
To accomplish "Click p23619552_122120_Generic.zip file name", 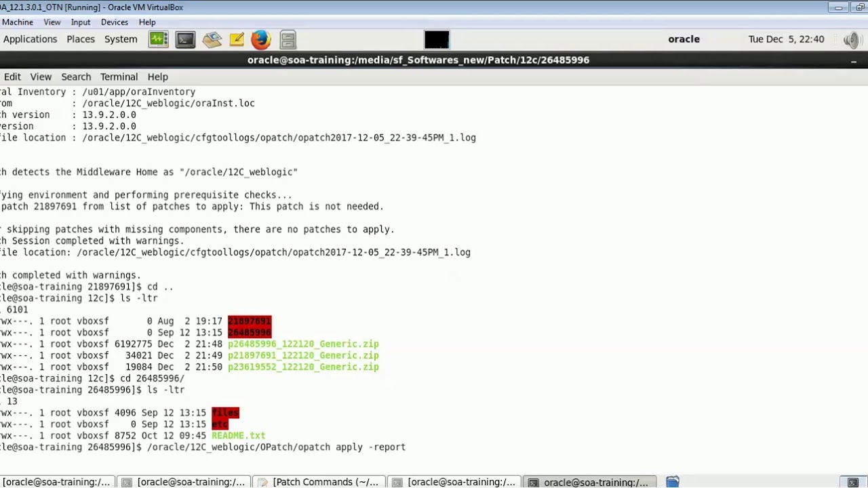I will click(303, 367).
